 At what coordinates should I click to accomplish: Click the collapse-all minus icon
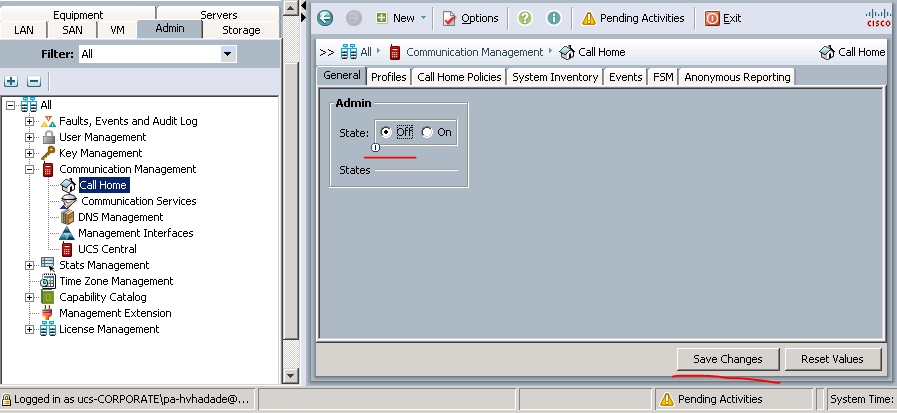(x=34, y=81)
